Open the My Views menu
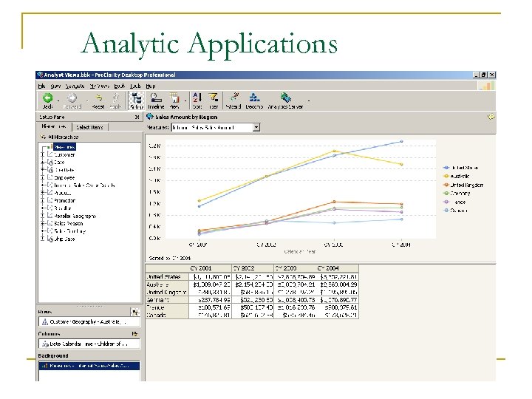 (100, 86)
